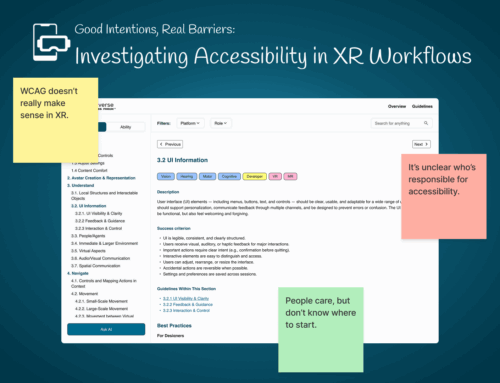Click the Description heading
500x383 pixels.
tap(168, 192)
